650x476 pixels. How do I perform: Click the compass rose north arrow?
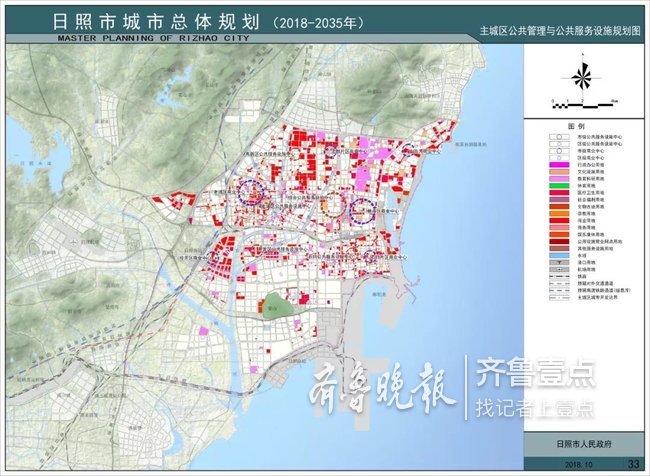584,77
